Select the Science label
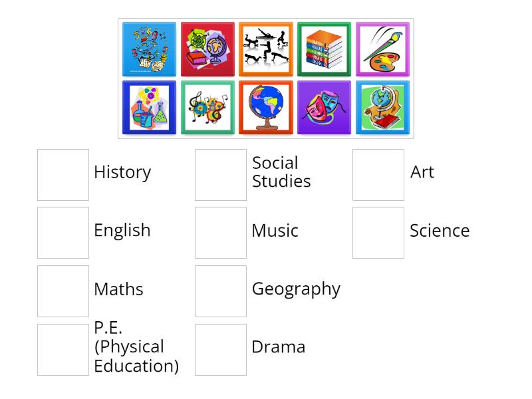 [440, 230]
